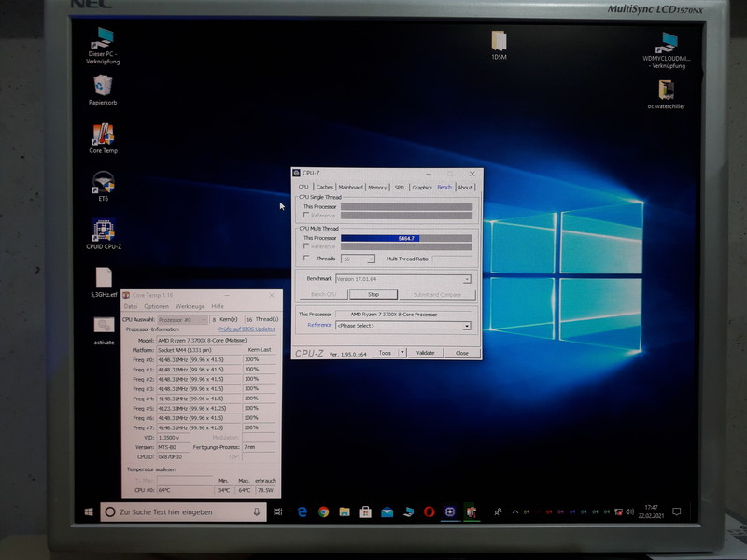Viewport: 747px width, 560px height.
Task: Click the Bench CPU button
Action: [x=323, y=294]
